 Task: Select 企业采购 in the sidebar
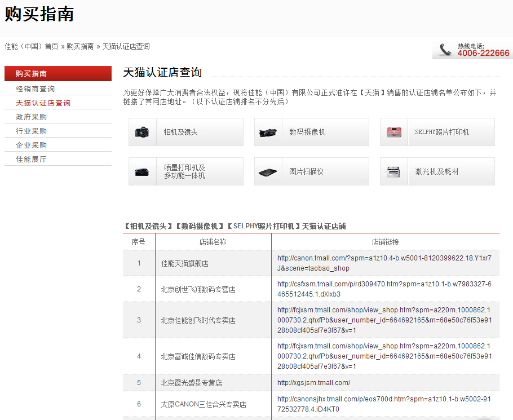coord(32,145)
